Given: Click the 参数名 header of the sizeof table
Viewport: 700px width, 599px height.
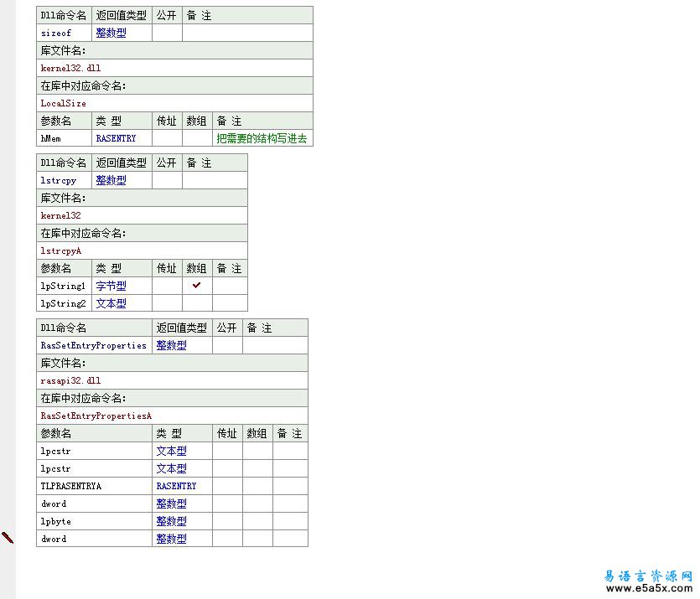Looking at the screenshot, I should [x=56, y=121].
